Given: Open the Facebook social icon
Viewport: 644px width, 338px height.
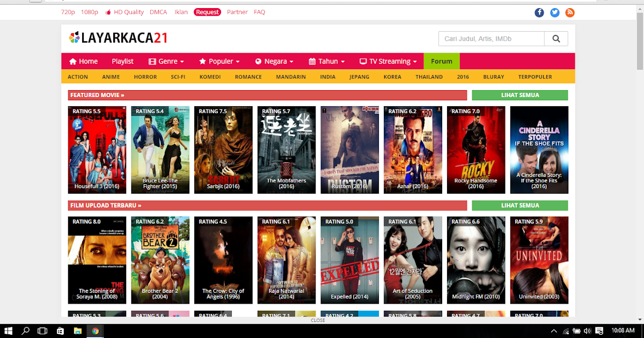Looking at the screenshot, I should 539,12.
